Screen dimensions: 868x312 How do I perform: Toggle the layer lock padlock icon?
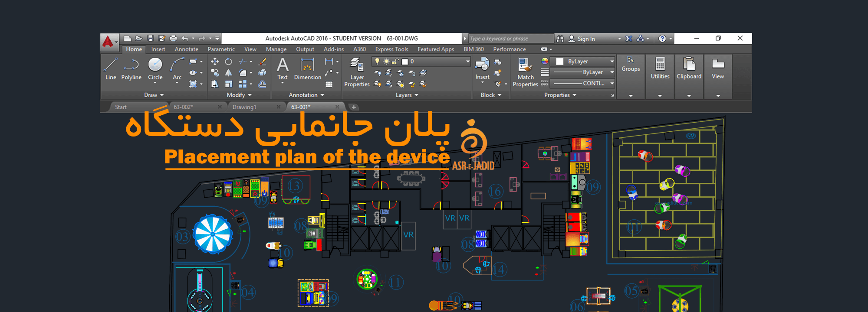[x=395, y=62]
